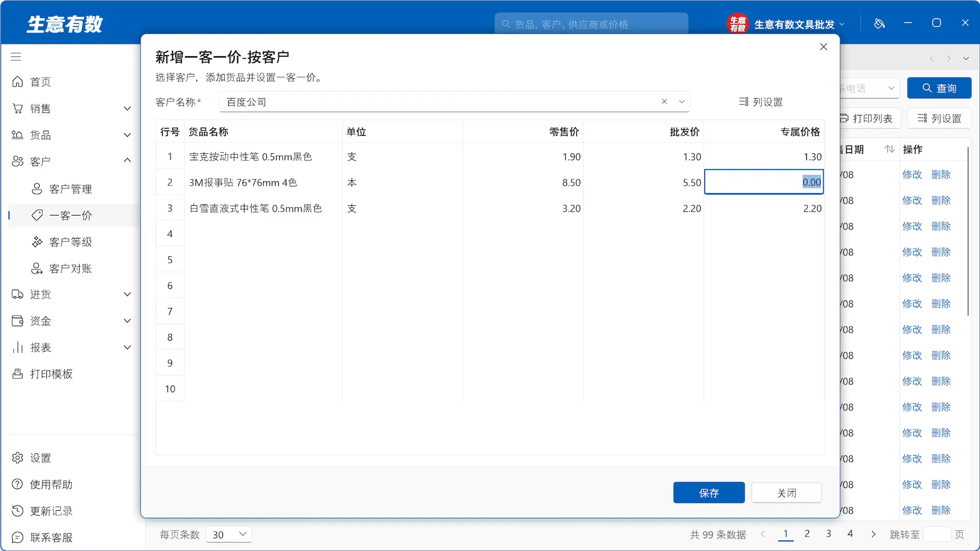Open 列设置 in the dialog
Screen dimensions: 980x551
pos(761,102)
